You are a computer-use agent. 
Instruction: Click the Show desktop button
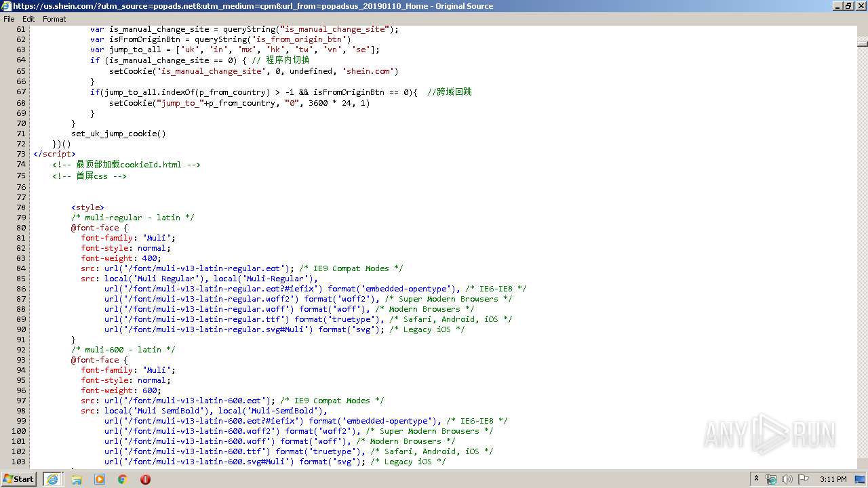(861, 479)
